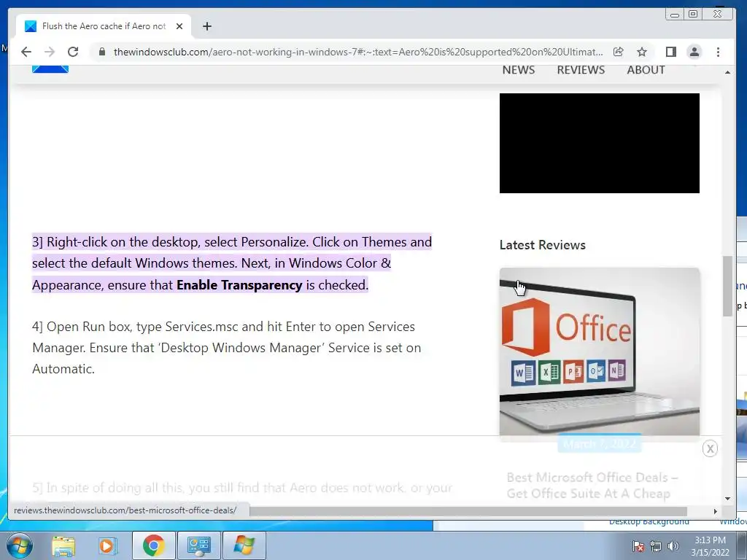Click TheWindowsClub site logo
Viewport: 747px width, 560px height.
[x=50, y=69]
